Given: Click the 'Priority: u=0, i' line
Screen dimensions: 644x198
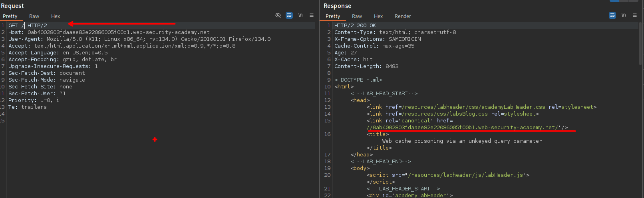Looking at the screenshot, I should (34, 100).
